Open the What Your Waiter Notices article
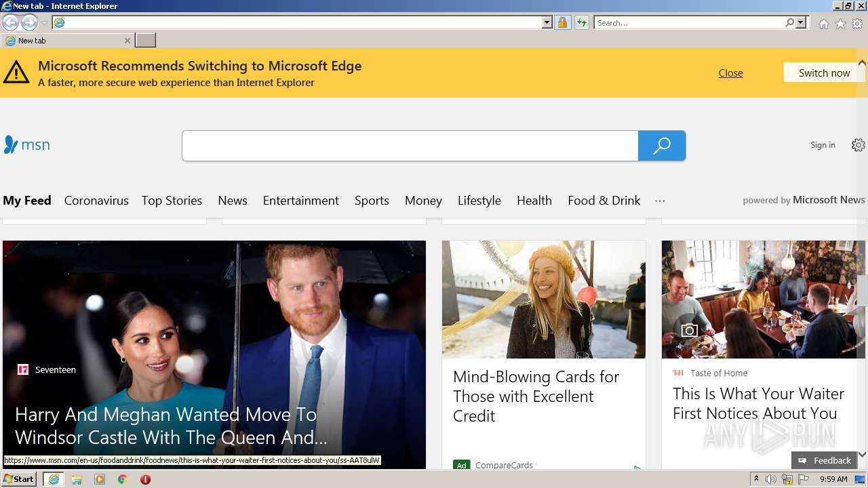868x488 pixels. pyautogui.click(x=758, y=403)
